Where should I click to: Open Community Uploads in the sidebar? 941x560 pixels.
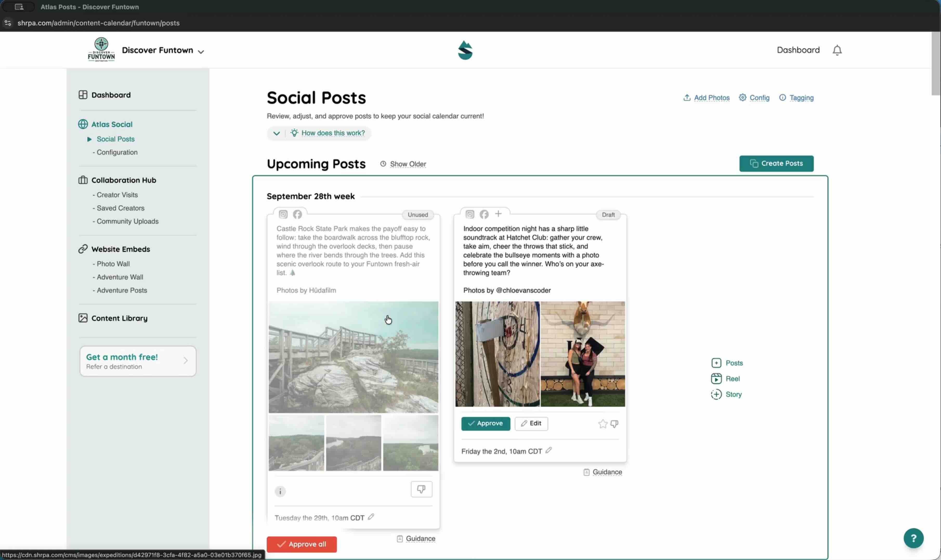click(128, 221)
